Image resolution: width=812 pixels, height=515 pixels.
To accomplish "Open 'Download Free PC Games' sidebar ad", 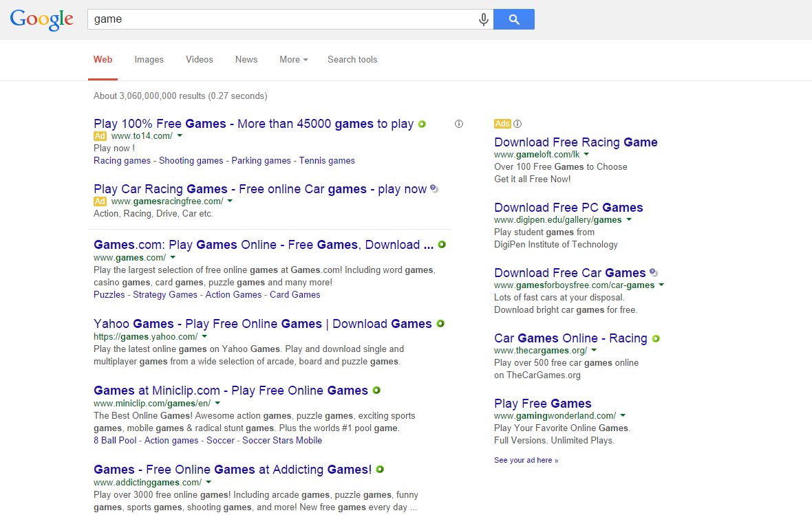I will 568,208.
